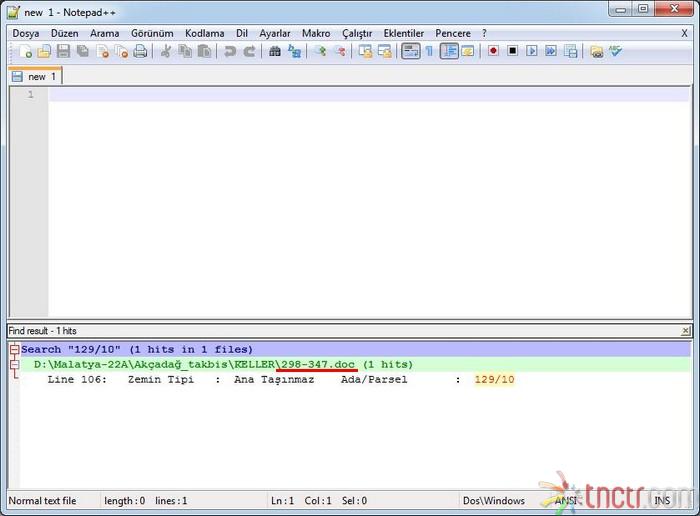Open folder as workspace toolbar icon
The image size is (700, 516).
click(x=596, y=51)
